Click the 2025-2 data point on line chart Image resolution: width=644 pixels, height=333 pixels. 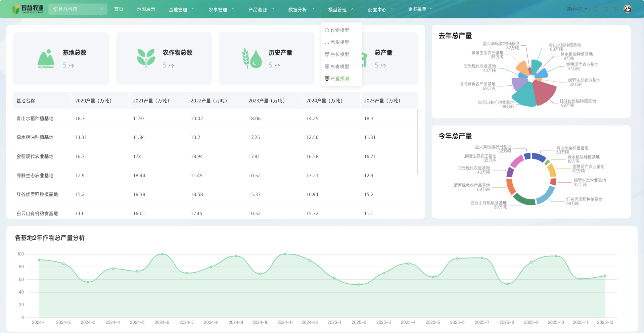coord(359,284)
